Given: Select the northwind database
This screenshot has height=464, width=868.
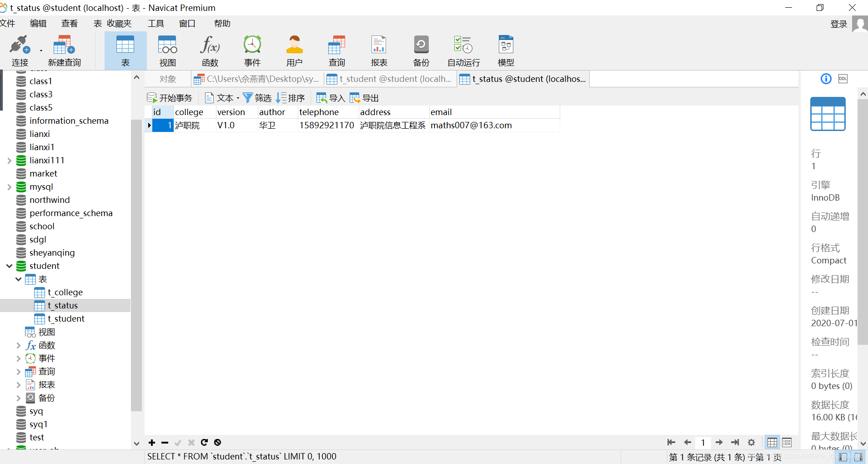Looking at the screenshot, I should click(50, 200).
